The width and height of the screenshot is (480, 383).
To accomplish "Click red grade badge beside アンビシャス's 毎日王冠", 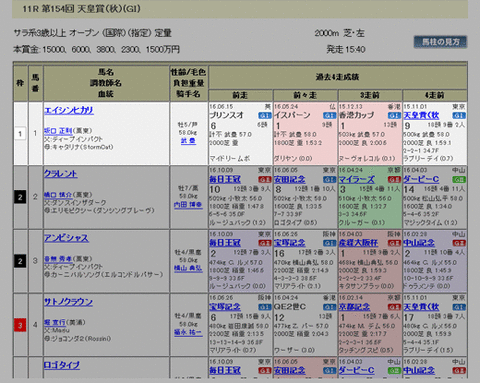I will coord(265,243).
